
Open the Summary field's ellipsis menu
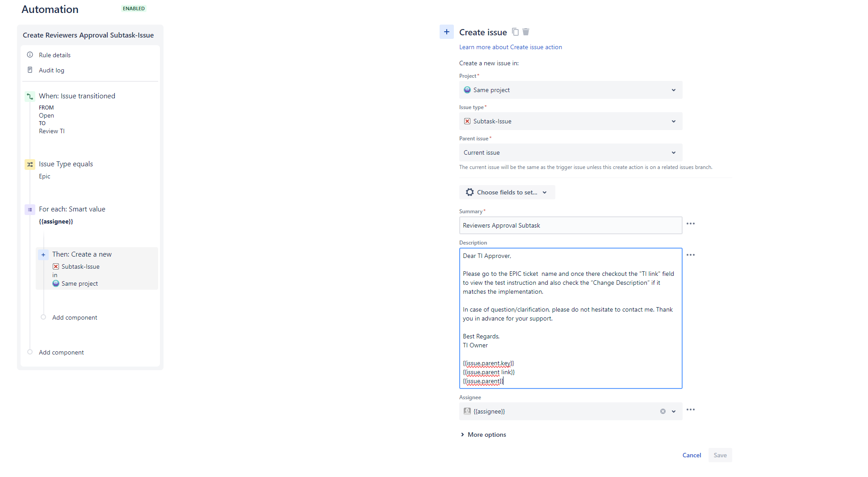pyautogui.click(x=691, y=224)
